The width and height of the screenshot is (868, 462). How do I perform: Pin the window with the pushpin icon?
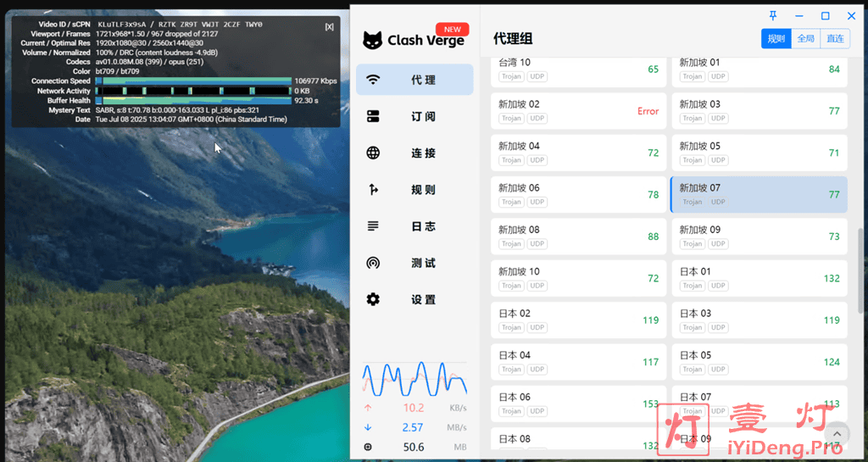(772, 15)
